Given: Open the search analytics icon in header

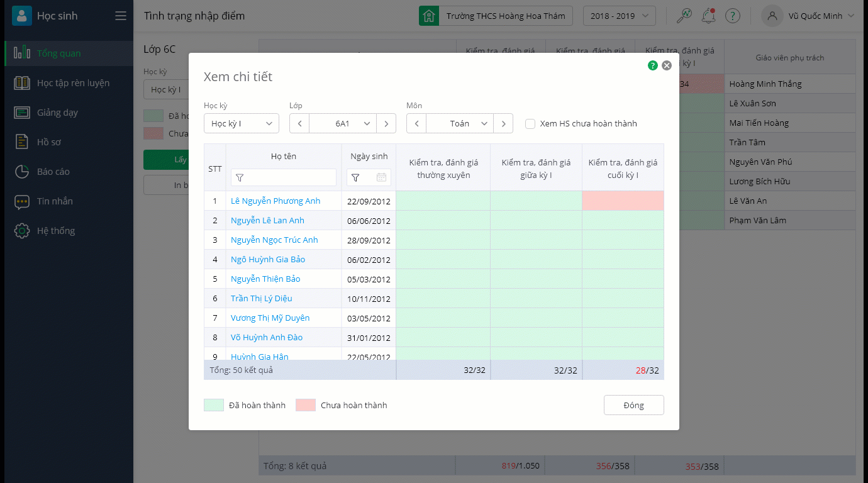Looking at the screenshot, I should [x=684, y=16].
